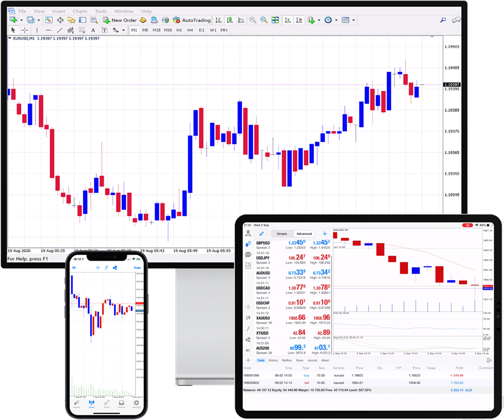This screenshot has width=504, height=420.
Task: Select the crosshair tool in desktop toolbar
Action: 24,30
